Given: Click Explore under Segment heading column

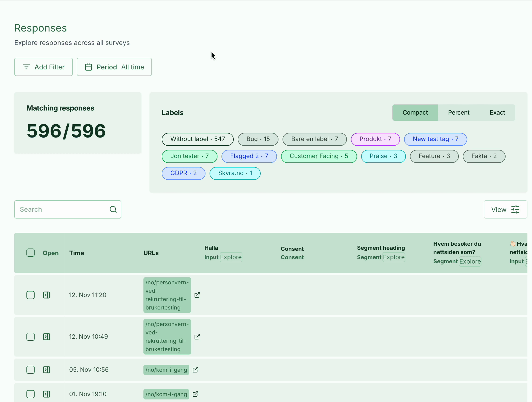Looking at the screenshot, I should 394,257.
